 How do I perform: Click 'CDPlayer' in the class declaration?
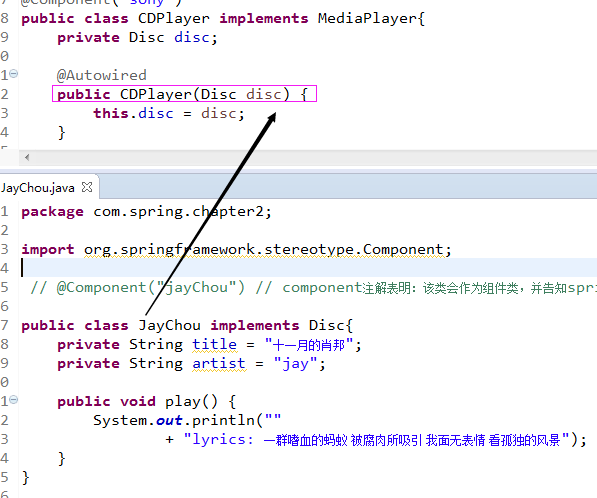174,19
